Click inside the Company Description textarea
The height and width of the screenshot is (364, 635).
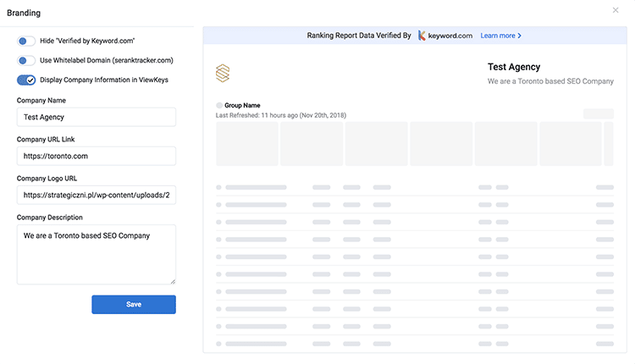coord(96,254)
